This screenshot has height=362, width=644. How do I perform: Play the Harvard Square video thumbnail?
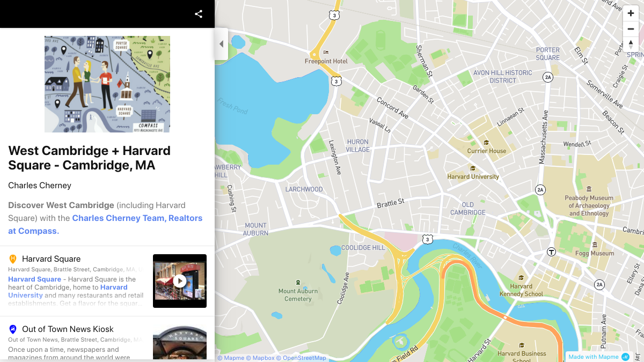[180, 281]
